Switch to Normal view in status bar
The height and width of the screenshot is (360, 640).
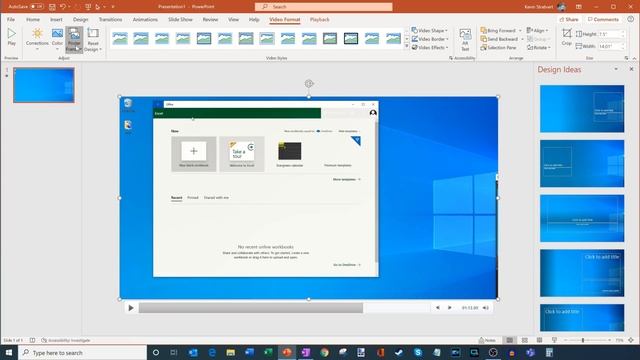coord(510,340)
